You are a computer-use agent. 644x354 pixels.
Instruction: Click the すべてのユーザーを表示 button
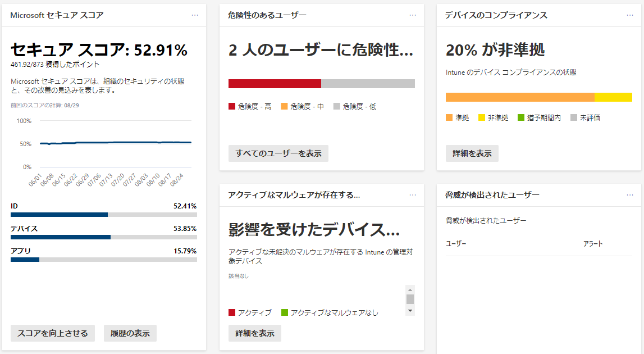[x=278, y=153]
